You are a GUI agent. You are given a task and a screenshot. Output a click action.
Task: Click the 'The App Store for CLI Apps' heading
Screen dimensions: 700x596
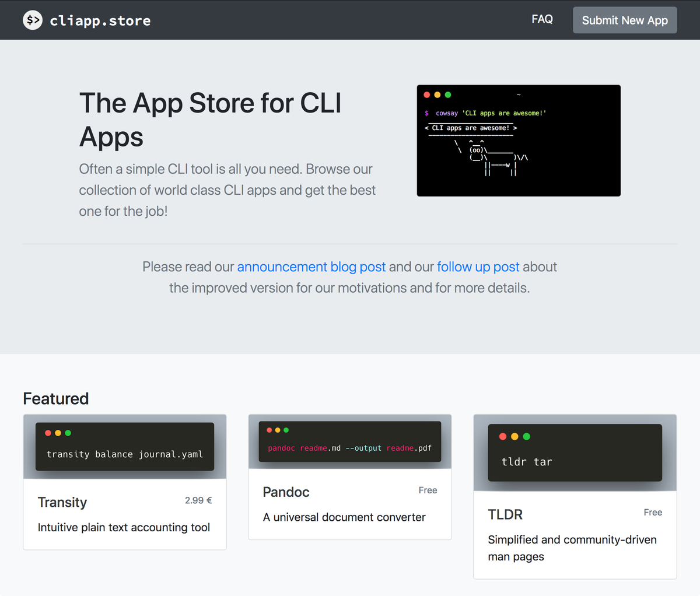[x=210, y=120]
